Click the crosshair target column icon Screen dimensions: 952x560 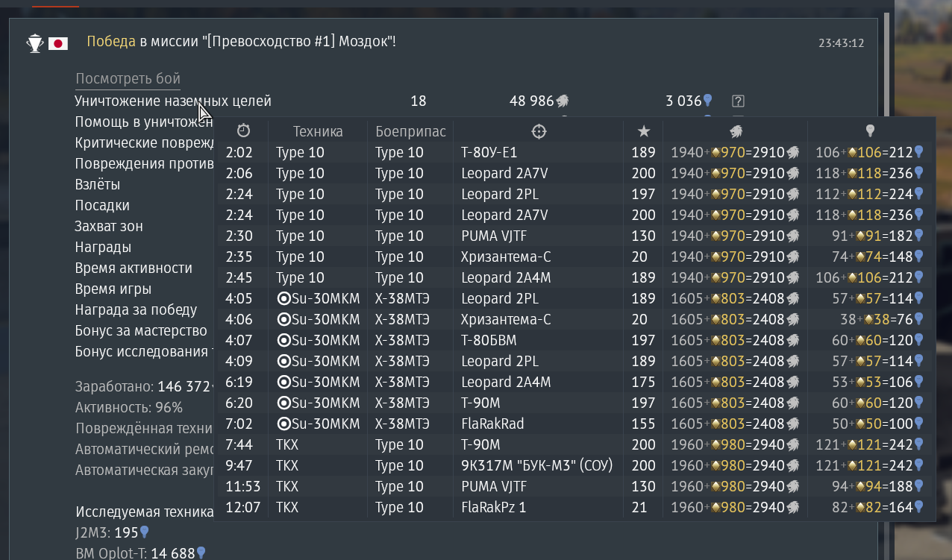[539, 131]
